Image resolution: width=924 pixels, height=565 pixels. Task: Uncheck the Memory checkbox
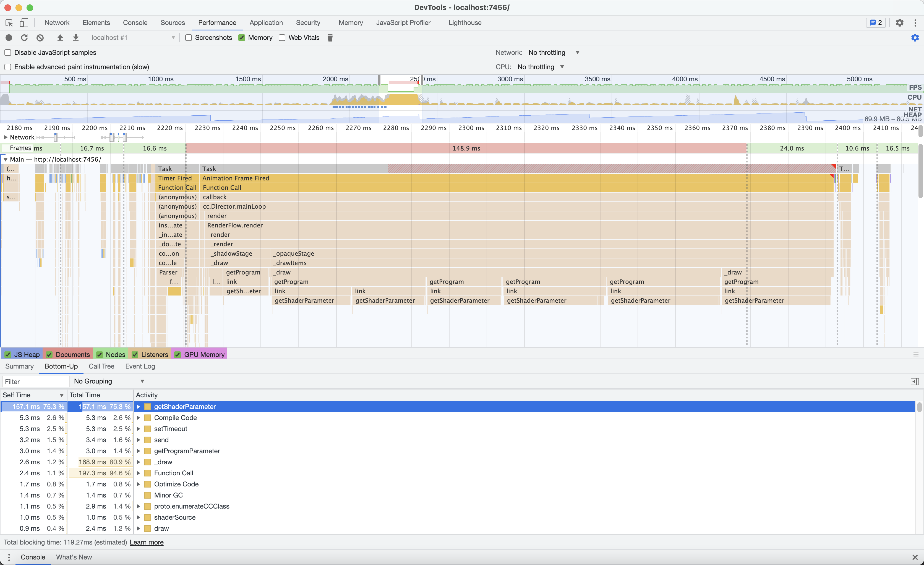[x=242, y=38]
